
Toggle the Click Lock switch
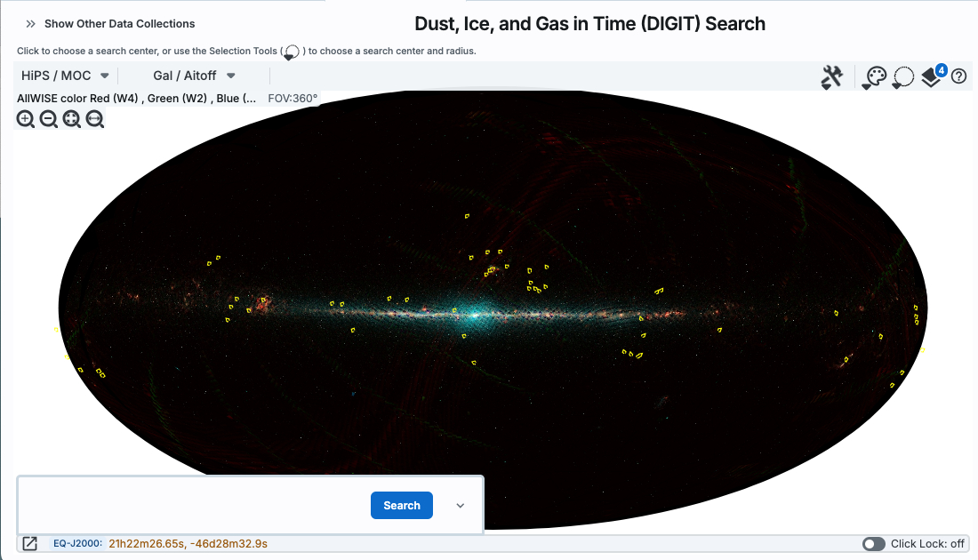click(873, 544)
